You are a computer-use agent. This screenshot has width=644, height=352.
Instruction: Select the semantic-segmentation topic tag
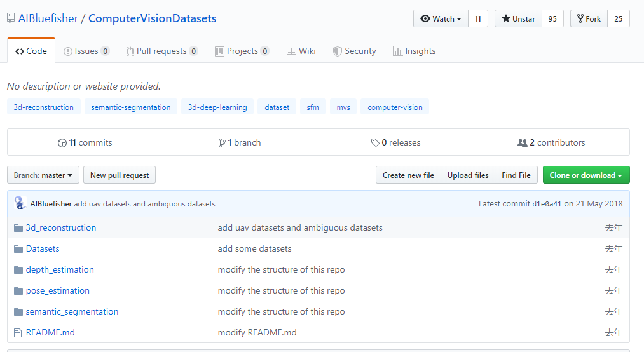pos(131,107)
